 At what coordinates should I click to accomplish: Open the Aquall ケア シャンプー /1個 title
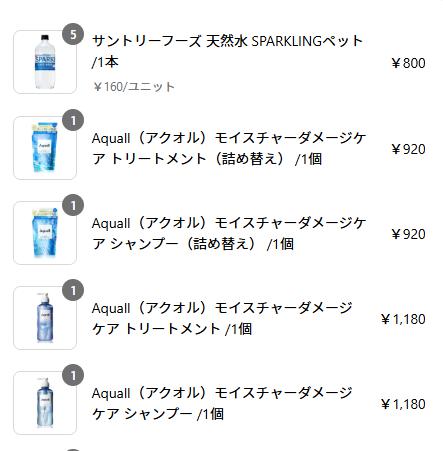click(222, 403)
